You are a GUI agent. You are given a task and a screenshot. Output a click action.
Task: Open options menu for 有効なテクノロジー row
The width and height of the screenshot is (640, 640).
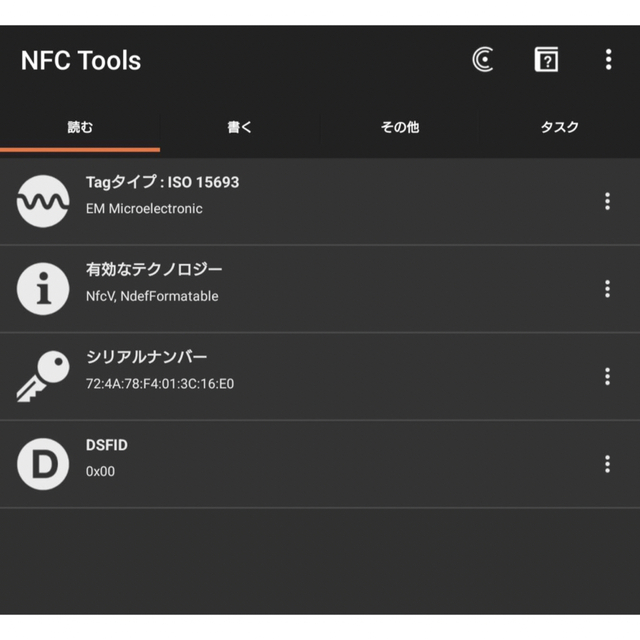[x=607, y=289]
